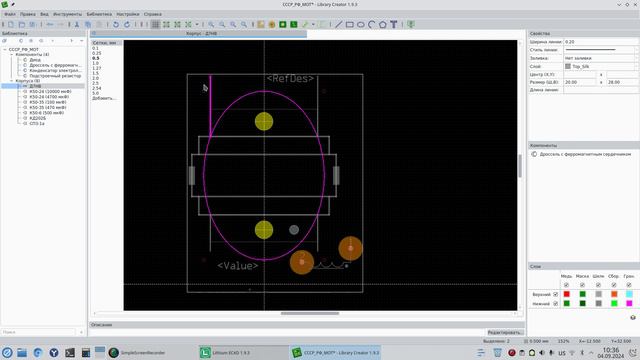Click the zoom-in magnifier icon
640x360 pixels.
pyautogui.click(x=211, y=24)
